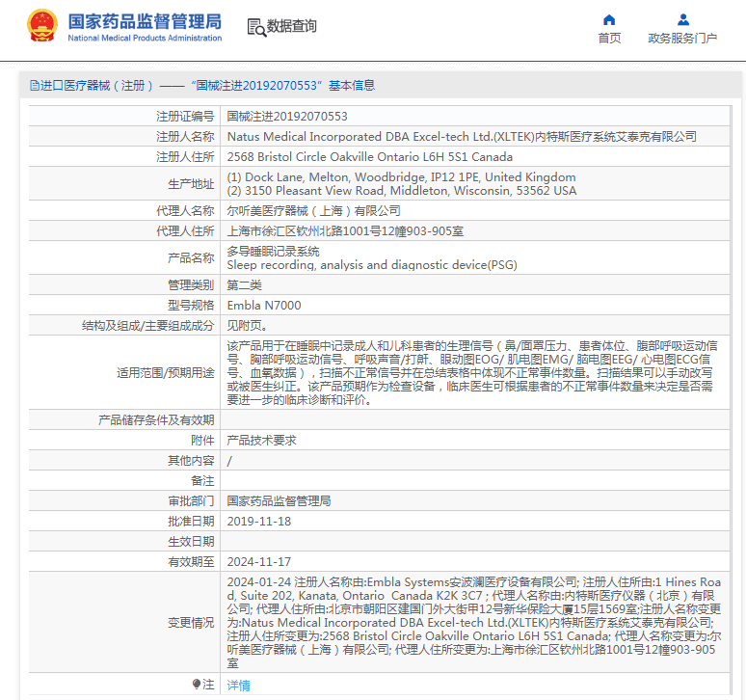Click the 型号规格 label
Screen dimensions: 746x700
pyautogui.click(x=191, y=305)
